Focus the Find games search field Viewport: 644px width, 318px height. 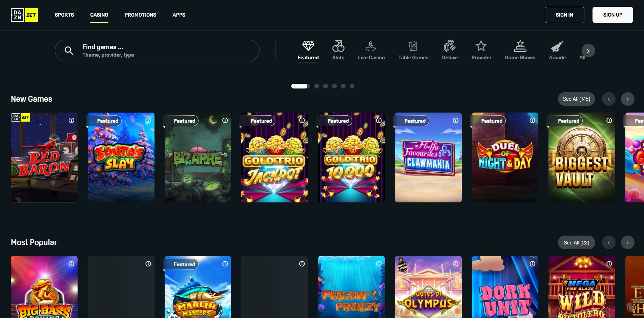pyautogui.click(x=157, y=51)
